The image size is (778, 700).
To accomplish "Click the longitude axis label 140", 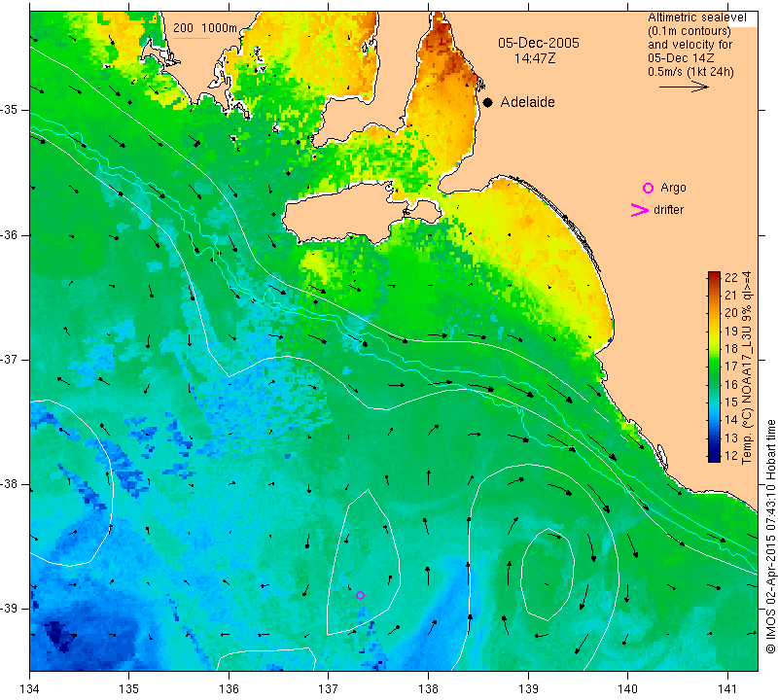I will (627, 688).
